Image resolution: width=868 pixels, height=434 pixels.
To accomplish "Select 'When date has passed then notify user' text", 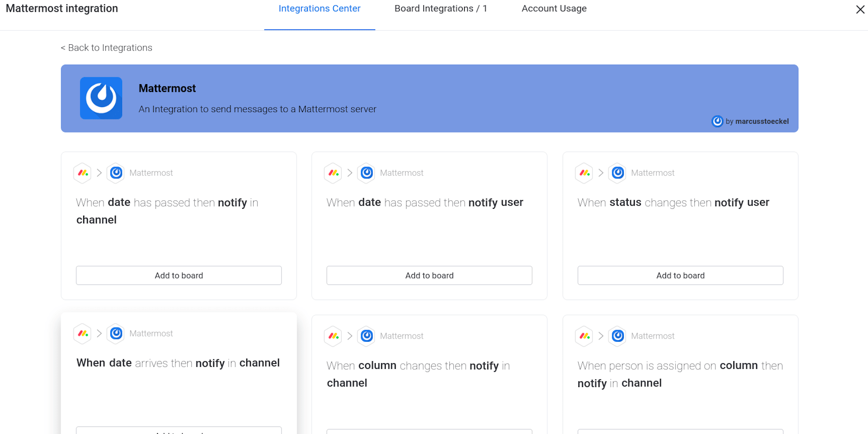I will pos(425,203).
